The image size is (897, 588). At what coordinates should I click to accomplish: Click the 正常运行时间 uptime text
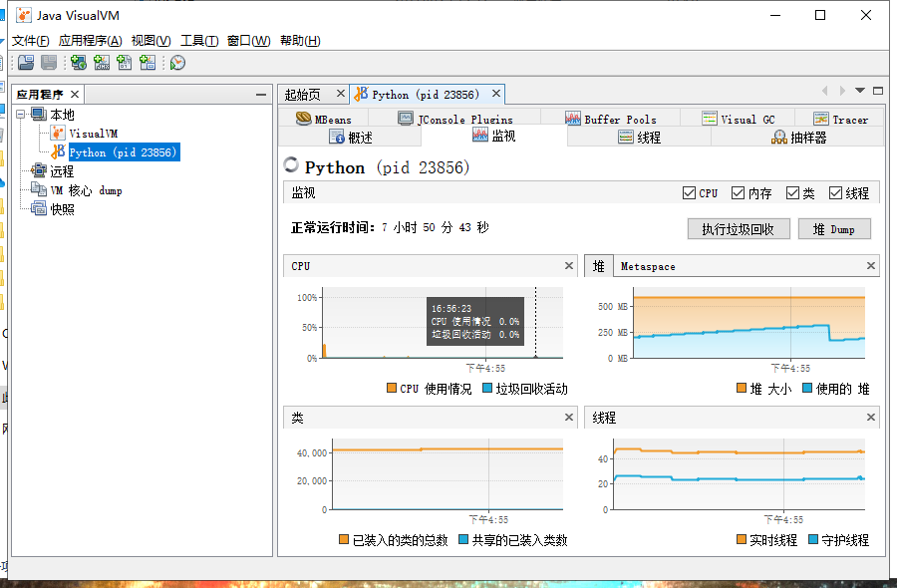(x=390, y=227)
